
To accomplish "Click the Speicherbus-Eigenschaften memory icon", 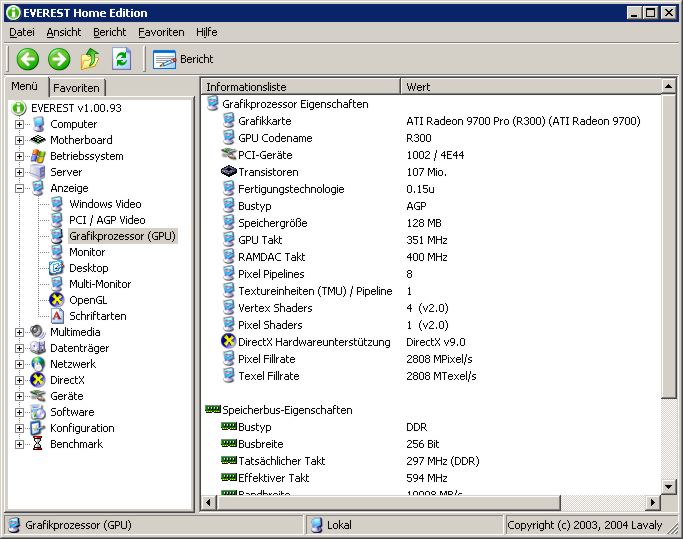I will point(213,409).
